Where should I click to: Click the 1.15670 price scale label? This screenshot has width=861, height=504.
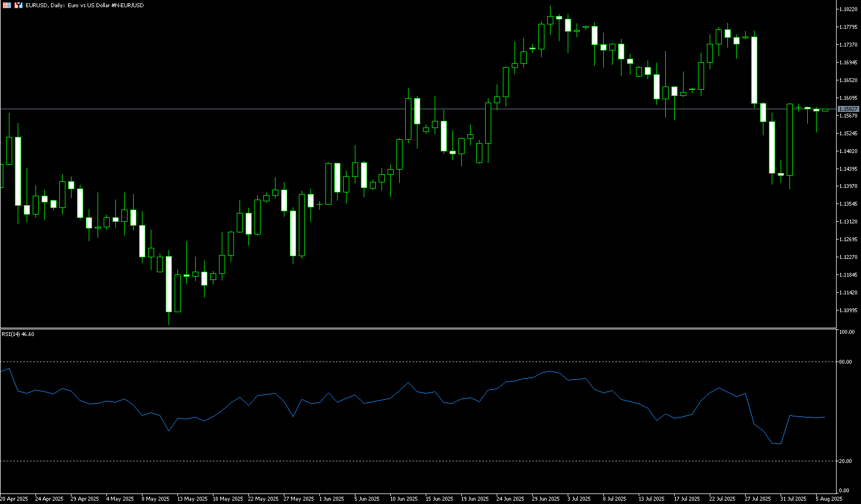849,116
